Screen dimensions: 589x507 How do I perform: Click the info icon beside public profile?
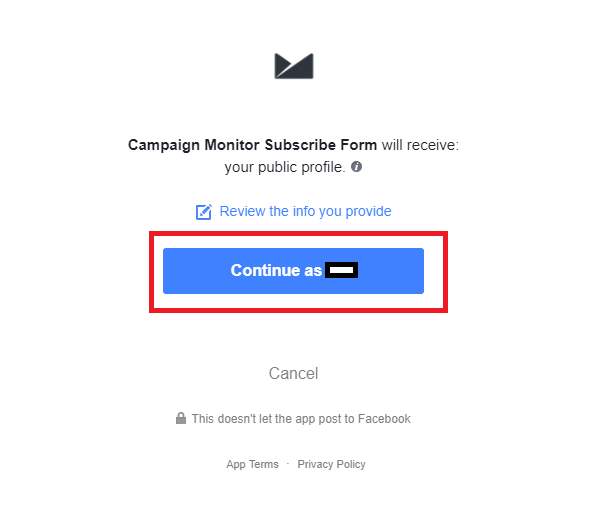pyautogui.click(x=356, y=166)
